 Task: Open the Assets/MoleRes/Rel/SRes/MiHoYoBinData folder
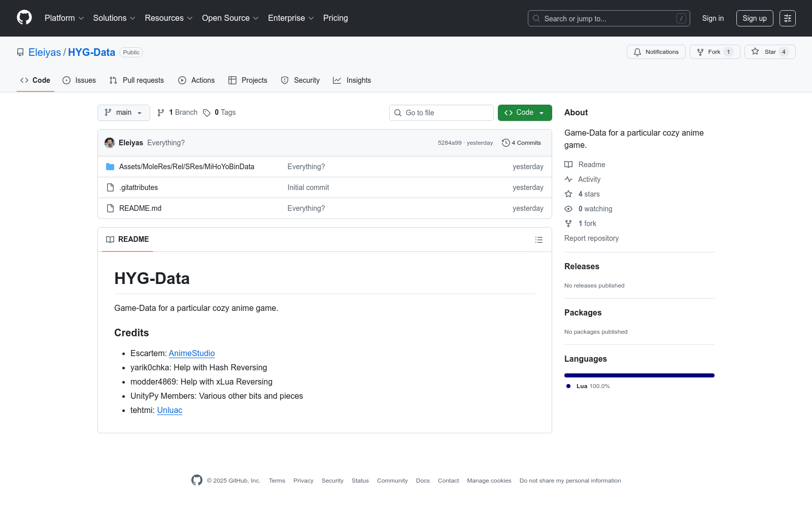(187, 167)
